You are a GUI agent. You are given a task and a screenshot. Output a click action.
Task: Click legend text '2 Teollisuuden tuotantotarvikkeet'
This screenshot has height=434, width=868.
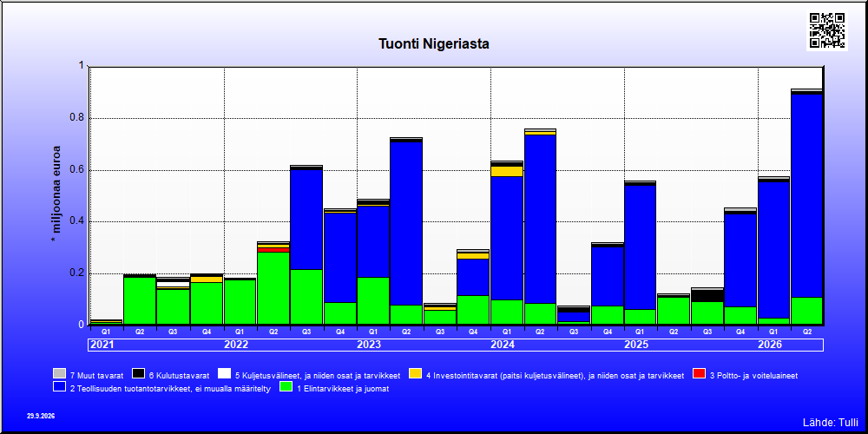129,389
